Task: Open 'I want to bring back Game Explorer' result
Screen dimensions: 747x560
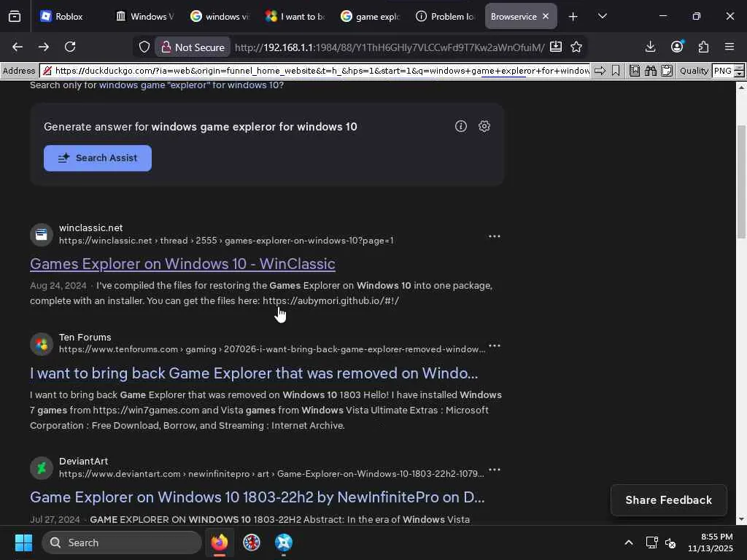Action: [254, 373]
